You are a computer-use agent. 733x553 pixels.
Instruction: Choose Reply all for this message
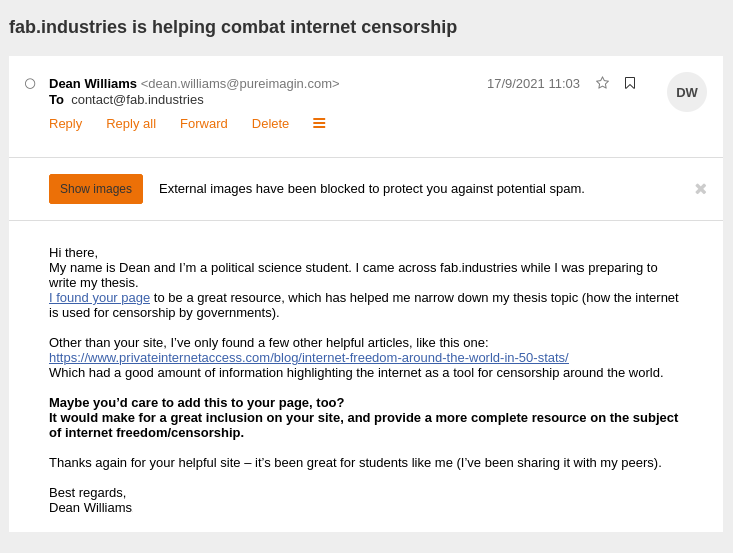(x=131, y=124)
